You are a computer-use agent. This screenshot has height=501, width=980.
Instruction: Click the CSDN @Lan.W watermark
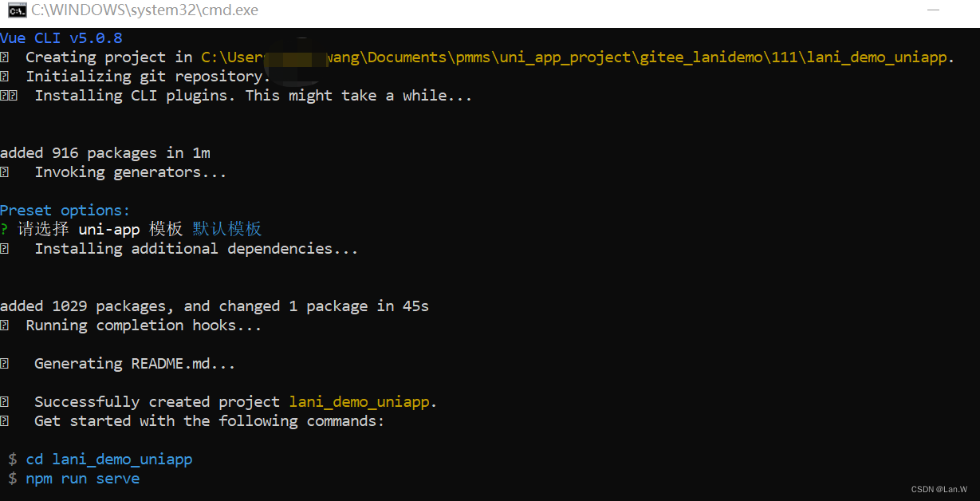click(939, 489)
